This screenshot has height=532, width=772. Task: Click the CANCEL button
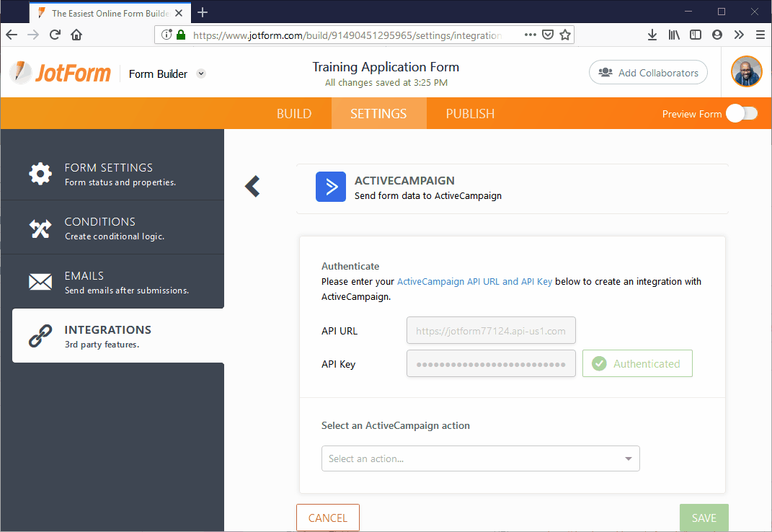coord(328,518)
